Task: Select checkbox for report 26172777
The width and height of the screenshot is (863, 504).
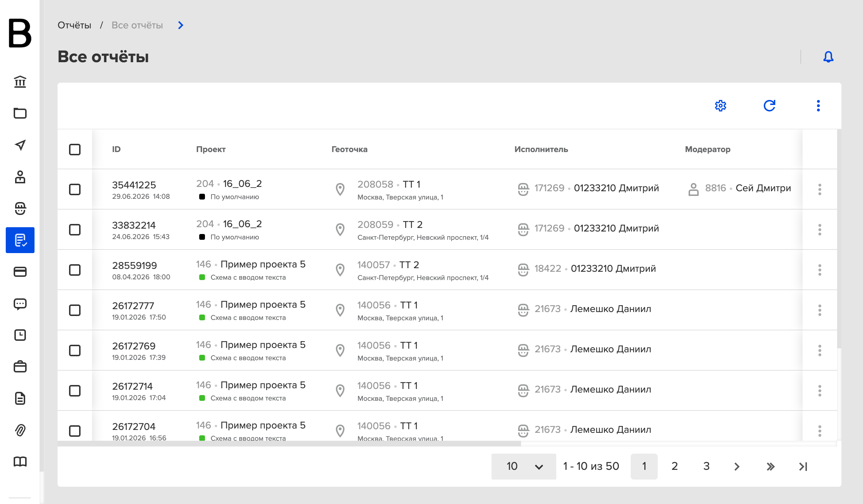Action: [75, 310]
